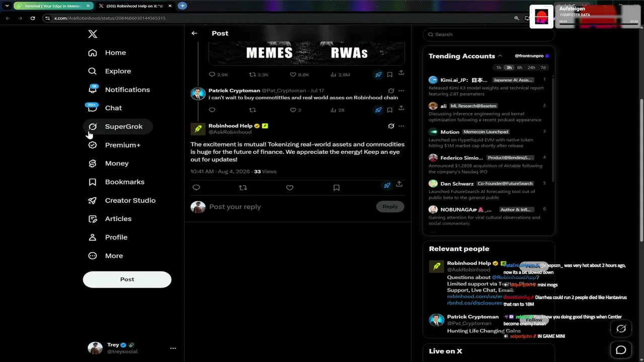Click rocket icon on Patrick Cryptoman's post
Image resolution: width=644 pixels, height=362 pixels.
378,110
